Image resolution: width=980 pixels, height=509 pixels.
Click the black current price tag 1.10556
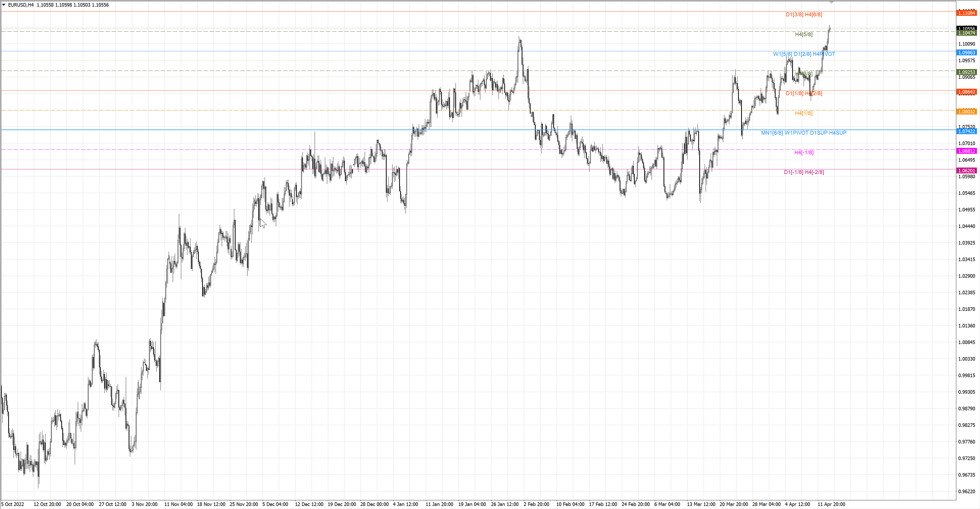point(967,29)
